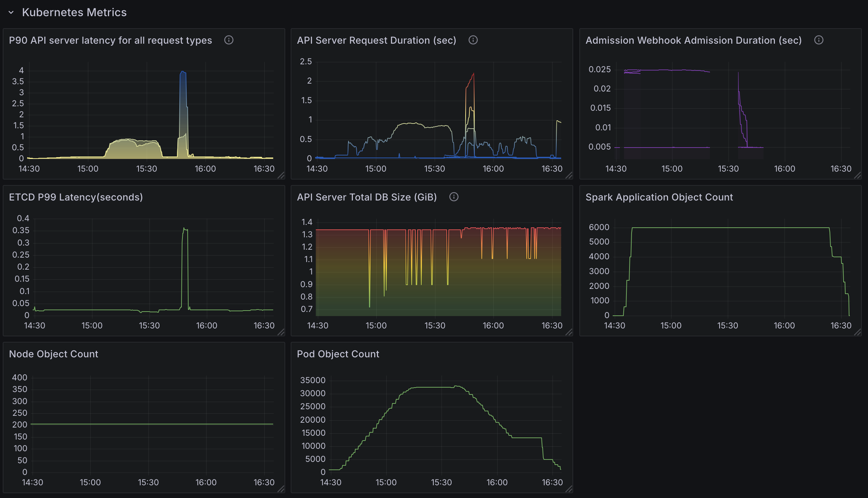Select the ETCD P99 Latency(seconds) panel title
The width and height of the screenshot is (868, 498).
[x=76, y=197]
